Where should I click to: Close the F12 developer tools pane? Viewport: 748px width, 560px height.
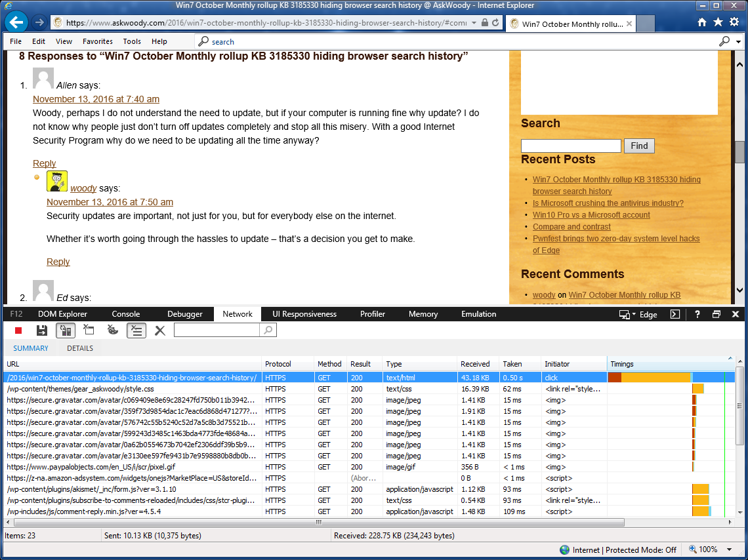(735, 314)
